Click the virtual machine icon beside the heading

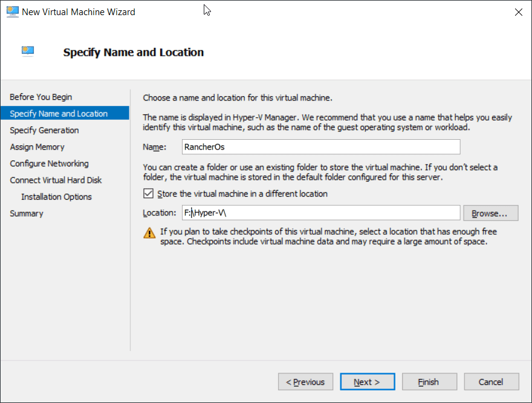[x=28, y=51]
